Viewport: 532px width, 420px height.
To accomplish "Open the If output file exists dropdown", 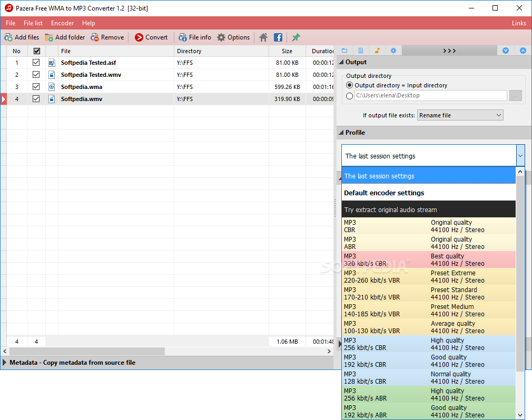I will (x=460, y=115).
